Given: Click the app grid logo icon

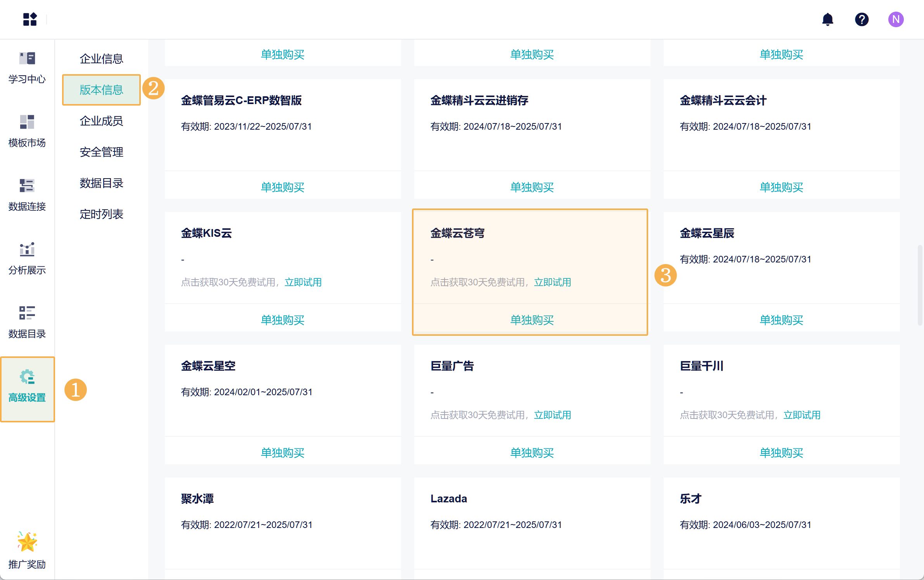Looking at the screenshot, I should click(30, 19).
